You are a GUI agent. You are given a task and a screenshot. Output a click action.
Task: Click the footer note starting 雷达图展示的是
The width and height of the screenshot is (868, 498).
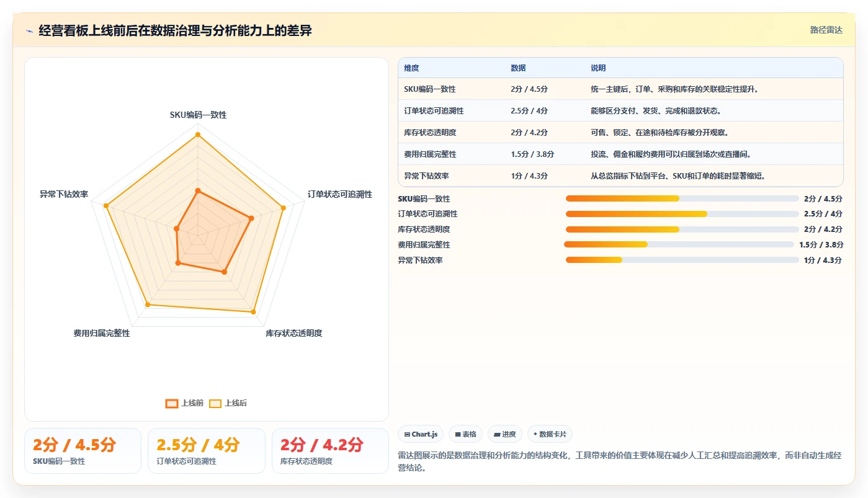(x=620, y=461)
